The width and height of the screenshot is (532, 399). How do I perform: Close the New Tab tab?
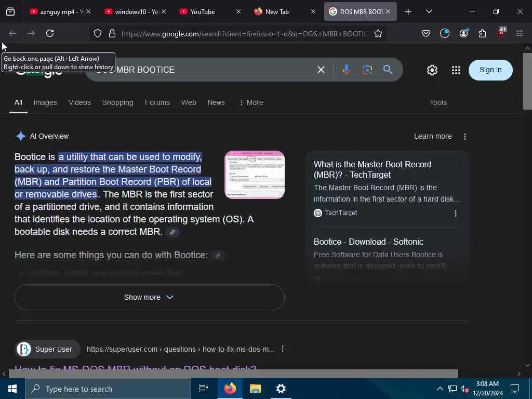pos(313,11)
